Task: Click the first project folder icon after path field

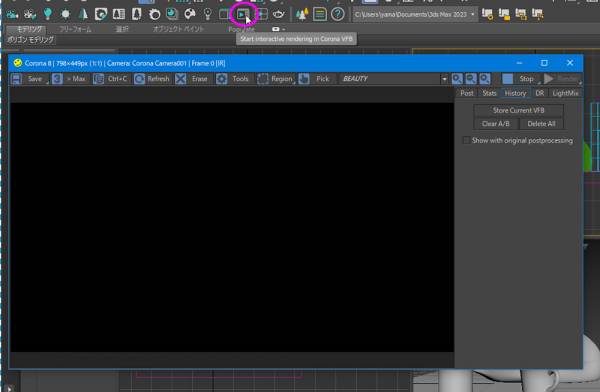Action: [487, 15]
